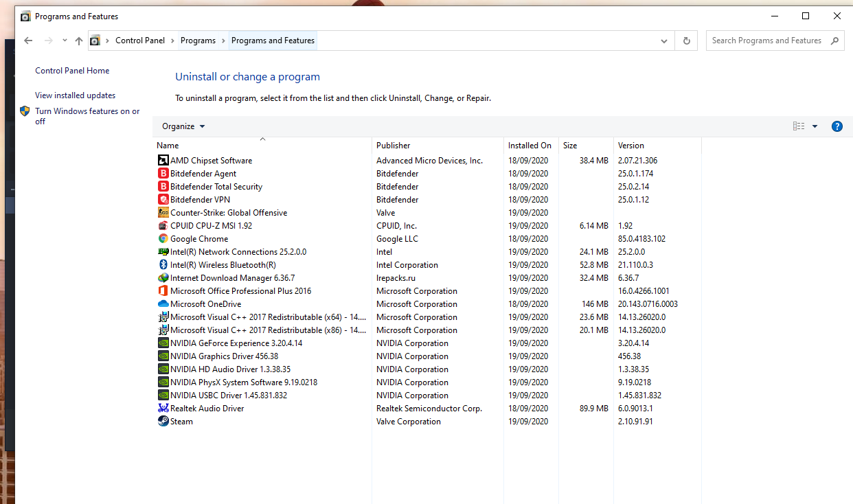Click publisher Realtek Semiconductor Corp.
Image resolution: width=853 pixels, height=504 pixels.
click(x=429, y=409)
